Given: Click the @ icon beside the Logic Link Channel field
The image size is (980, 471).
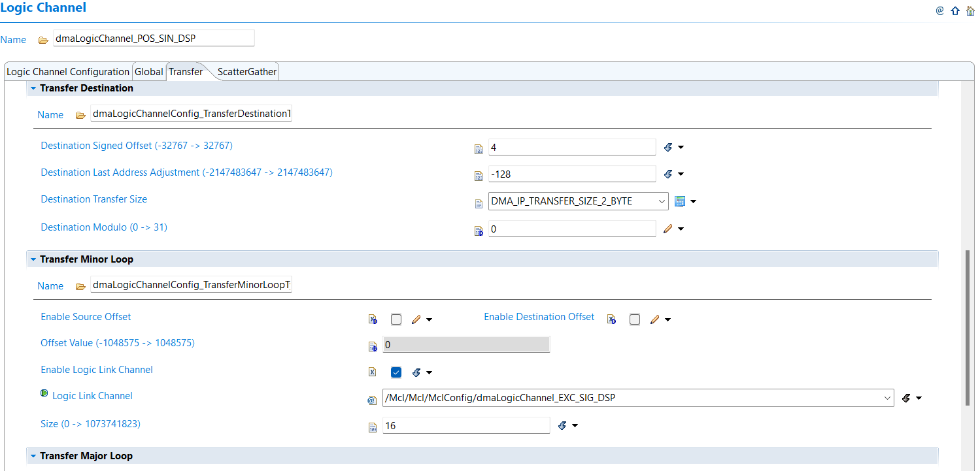Looking at the screenshot, I should tap(372, 399).
